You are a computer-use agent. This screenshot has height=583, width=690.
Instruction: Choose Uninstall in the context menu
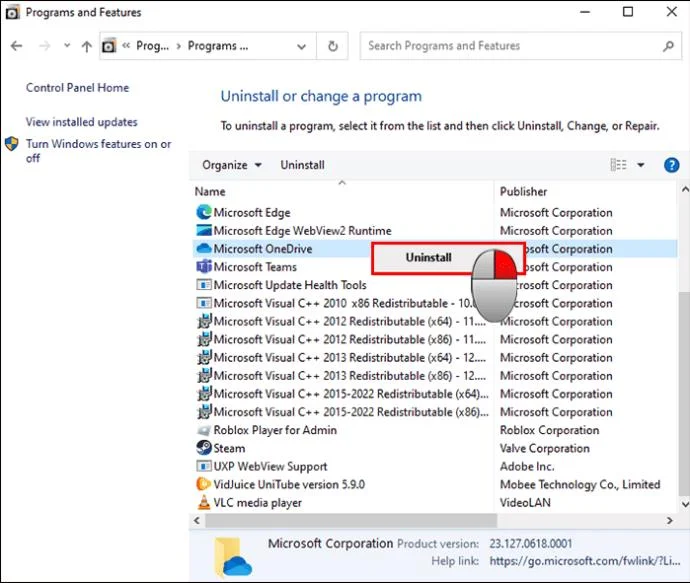point(428,257)
